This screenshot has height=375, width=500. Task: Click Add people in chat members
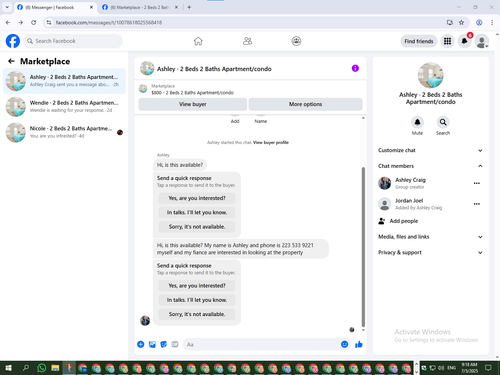(x=398, y=221)
